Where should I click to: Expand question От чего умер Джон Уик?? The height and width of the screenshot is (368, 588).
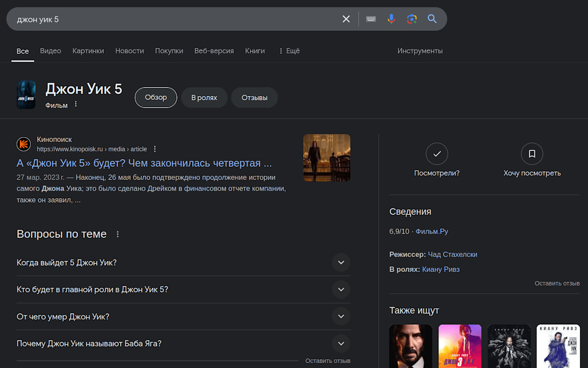[x=183, y=317]
